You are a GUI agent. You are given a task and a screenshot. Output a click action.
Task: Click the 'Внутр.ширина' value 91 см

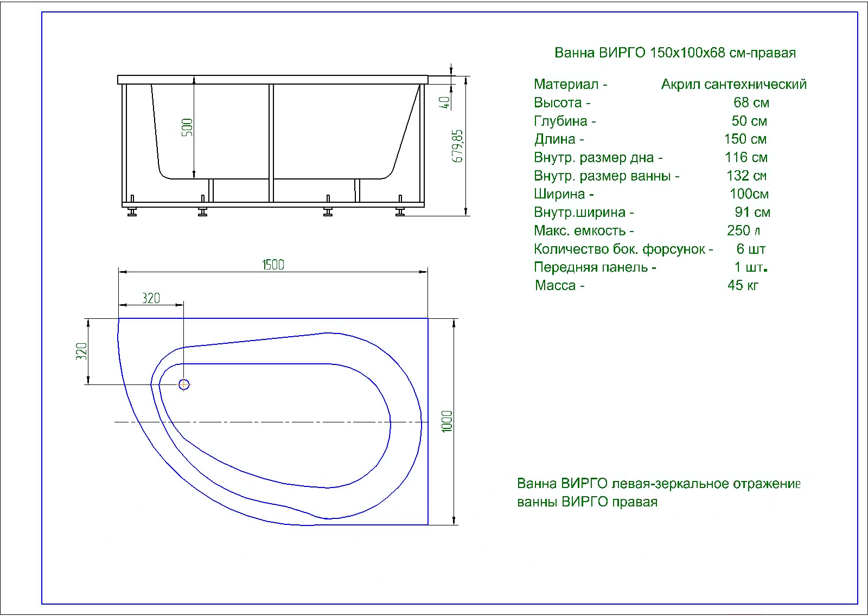(752, 213)
